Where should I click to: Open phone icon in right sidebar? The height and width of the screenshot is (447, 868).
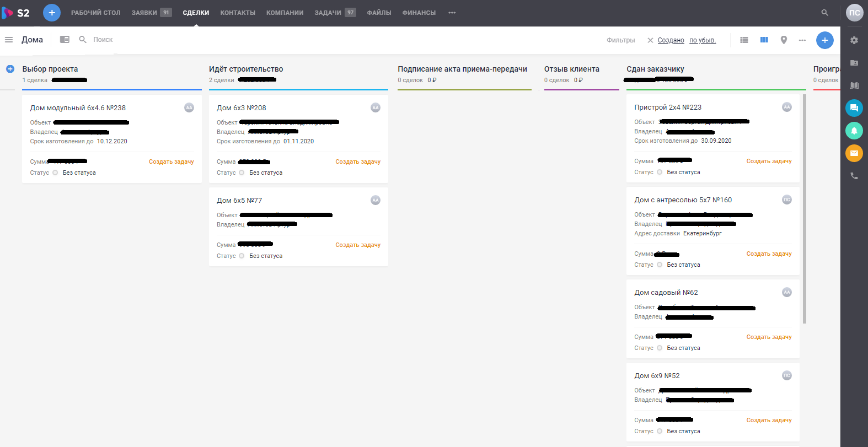tap(854, 176)
